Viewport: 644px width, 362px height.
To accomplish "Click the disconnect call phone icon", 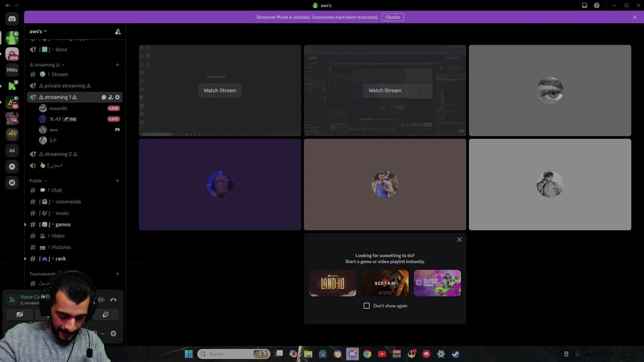I will click(113, 300).
